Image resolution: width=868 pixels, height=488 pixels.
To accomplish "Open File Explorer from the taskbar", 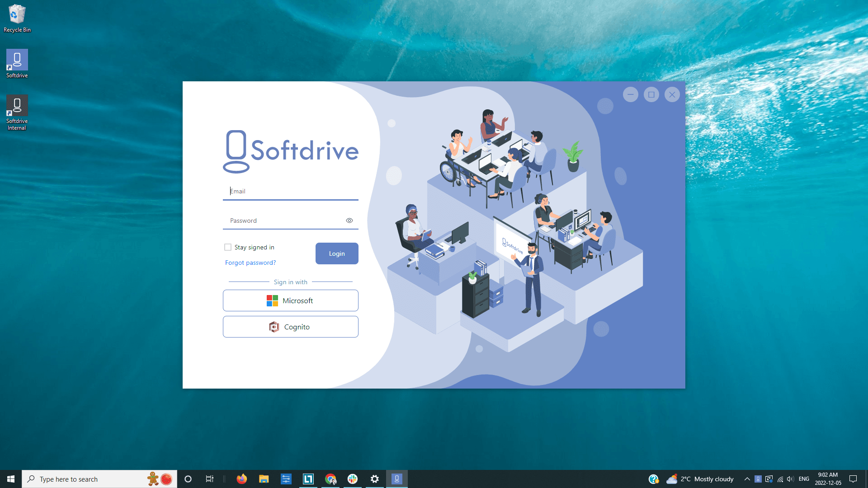I will pos(264,479).
